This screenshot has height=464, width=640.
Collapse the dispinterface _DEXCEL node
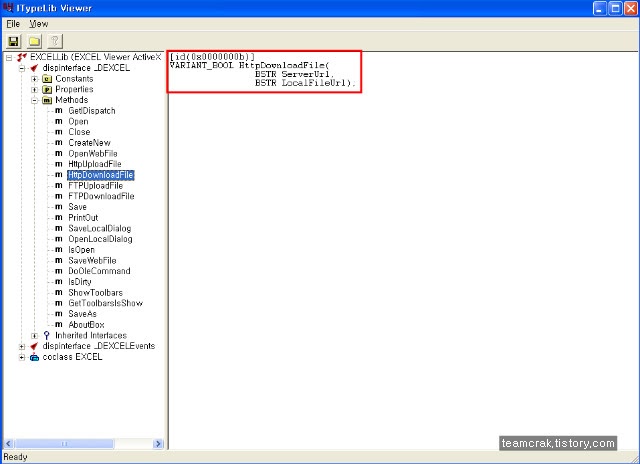22,68
